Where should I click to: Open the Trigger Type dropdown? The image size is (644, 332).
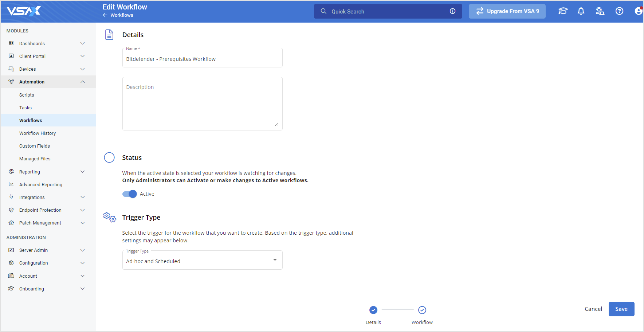(x=275, y=259)
